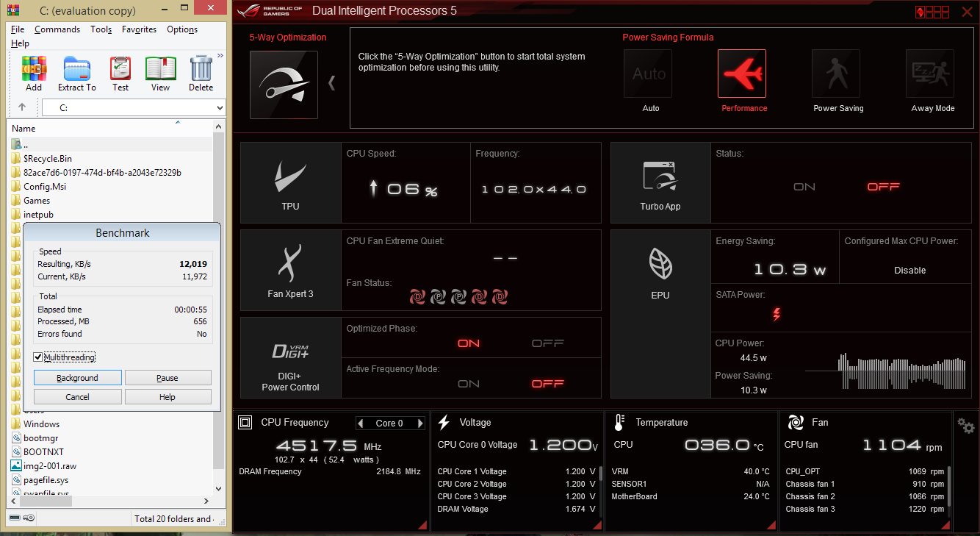Set Active Frequency Mode to ON
980x536 pixels.
pyautogui.click(x=469, y=384)
